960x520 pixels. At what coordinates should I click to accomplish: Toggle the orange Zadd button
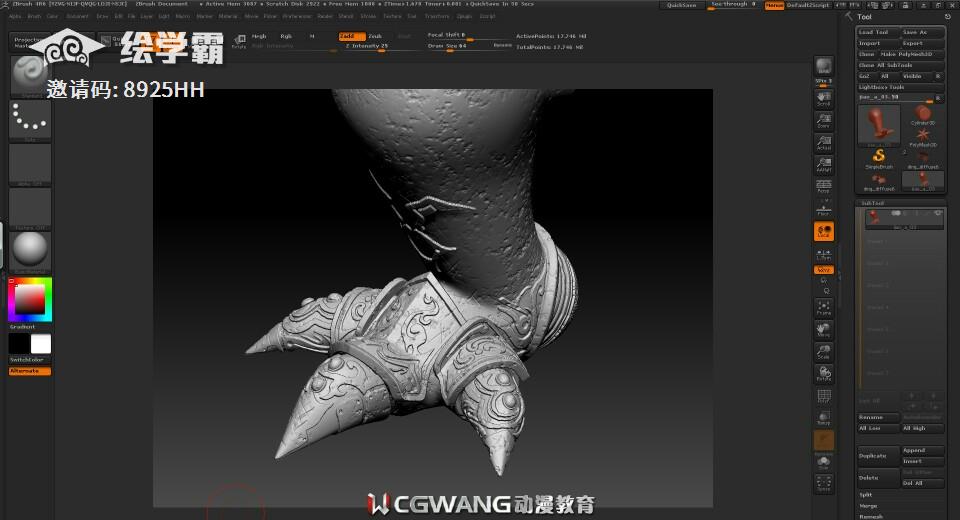(352, 36)
